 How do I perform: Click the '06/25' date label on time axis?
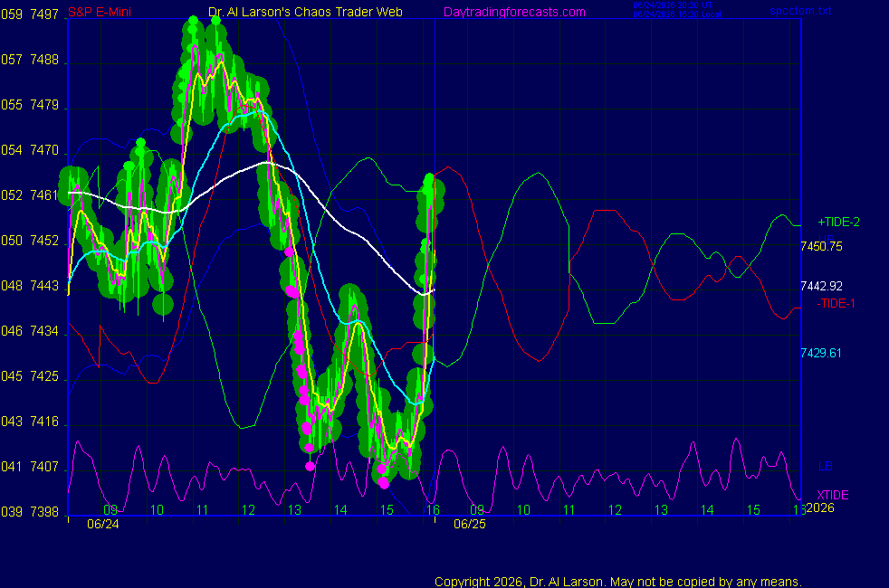(470, 524)
